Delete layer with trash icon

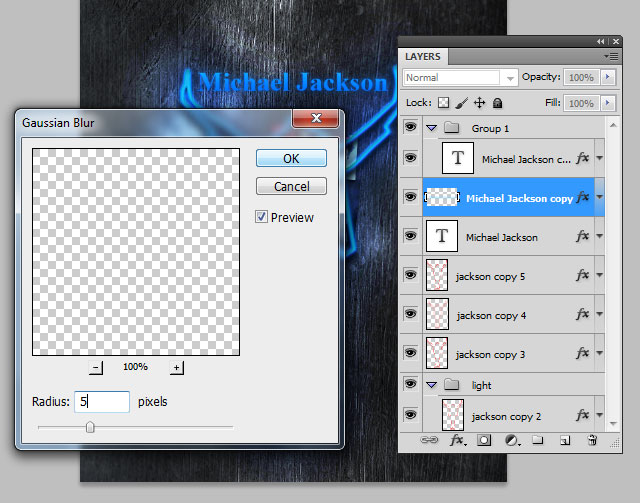592,440
